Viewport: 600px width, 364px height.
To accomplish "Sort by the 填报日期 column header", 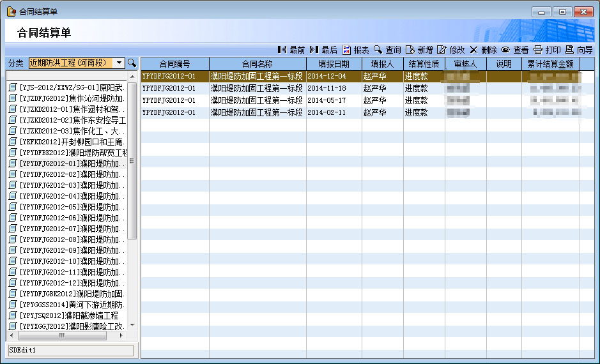I will [334, 64].
